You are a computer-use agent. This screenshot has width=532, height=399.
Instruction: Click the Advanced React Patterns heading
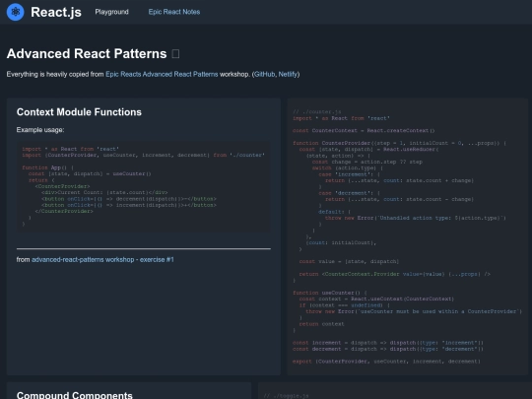(x=87, y=53)
